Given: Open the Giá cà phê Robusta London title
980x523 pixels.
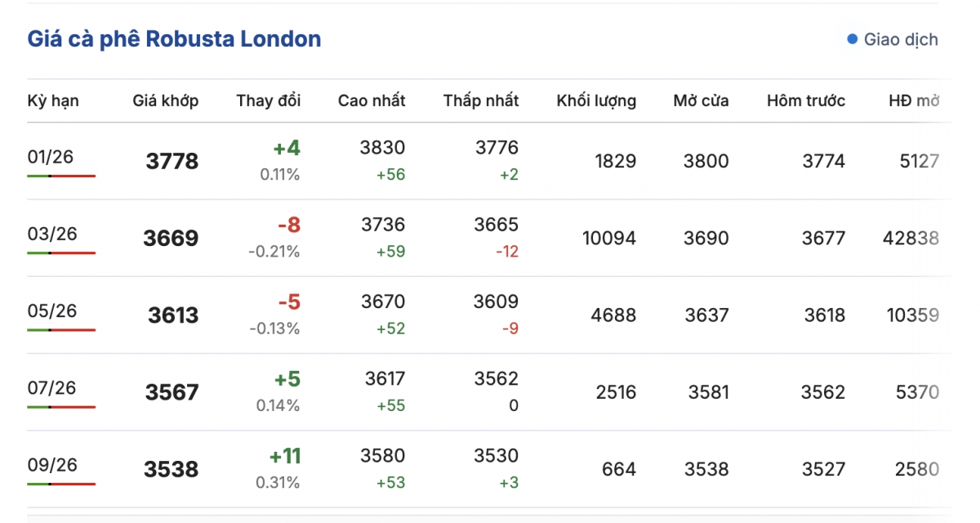Looking at the screenshot, I should [174, 39].
